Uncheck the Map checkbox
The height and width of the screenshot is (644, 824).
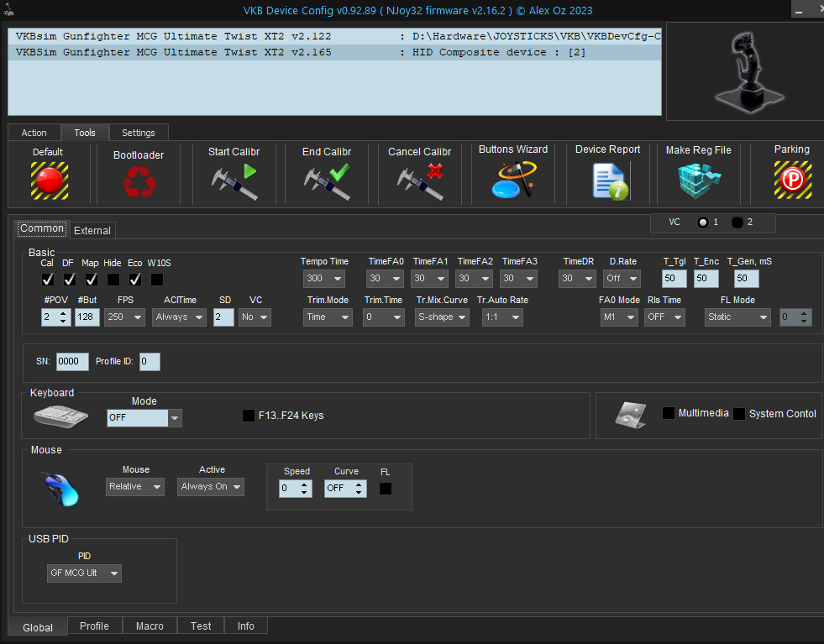(x=92, y=280)
